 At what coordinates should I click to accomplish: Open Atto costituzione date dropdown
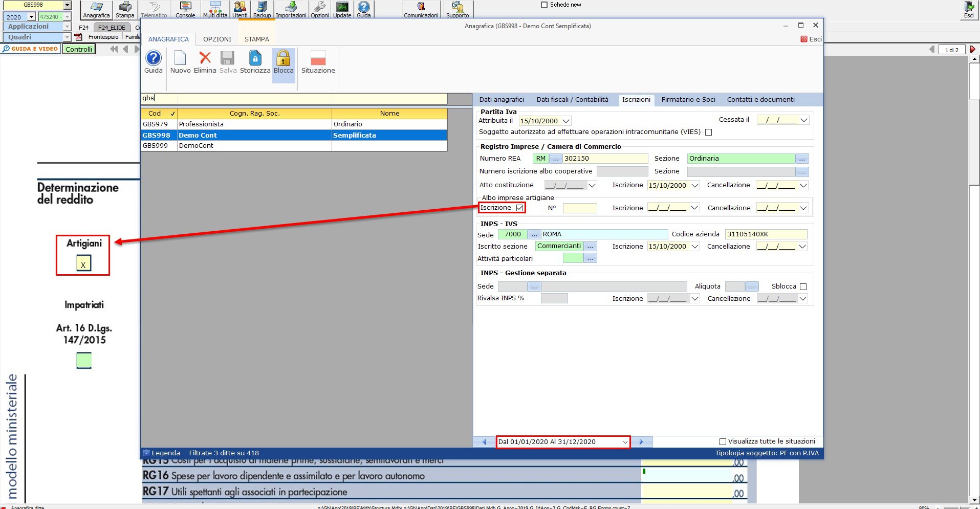pos(592,186)
